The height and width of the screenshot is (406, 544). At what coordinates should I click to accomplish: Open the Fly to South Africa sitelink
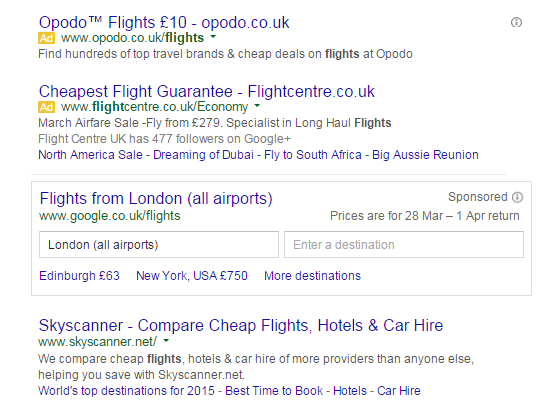[x=313, y=155]
